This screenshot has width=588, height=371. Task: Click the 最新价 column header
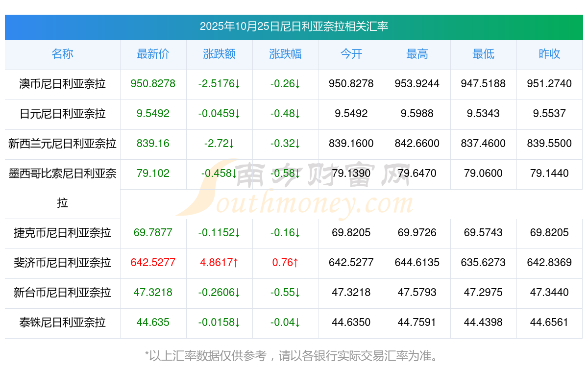coord(153,54)
